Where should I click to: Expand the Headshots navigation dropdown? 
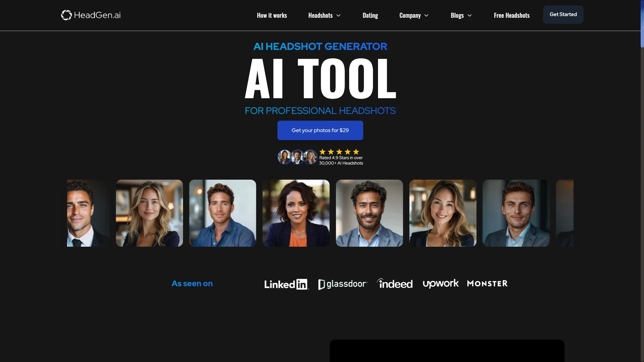(325, 15)
